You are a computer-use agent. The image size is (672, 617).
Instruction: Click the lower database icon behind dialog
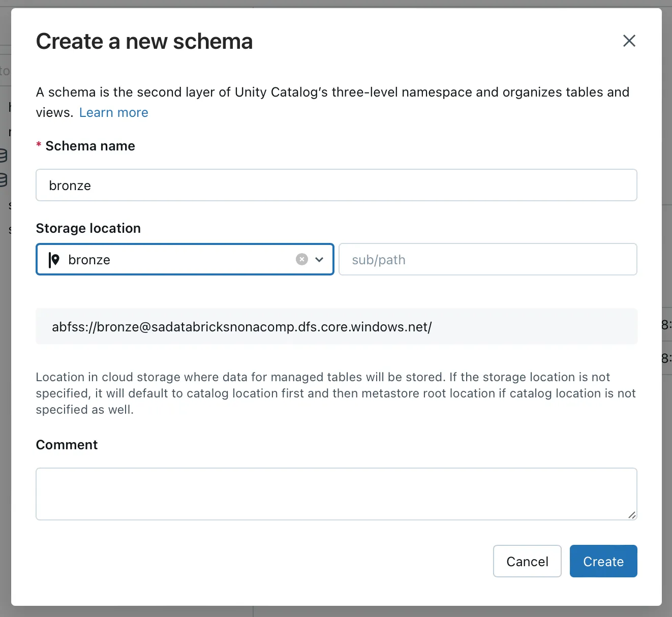point(4,179)
